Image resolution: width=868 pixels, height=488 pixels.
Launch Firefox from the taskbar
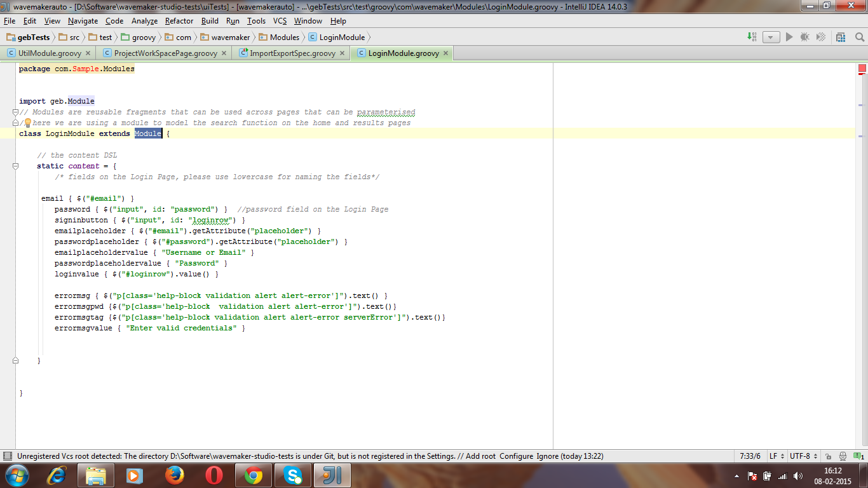click(x=174, y=475)
